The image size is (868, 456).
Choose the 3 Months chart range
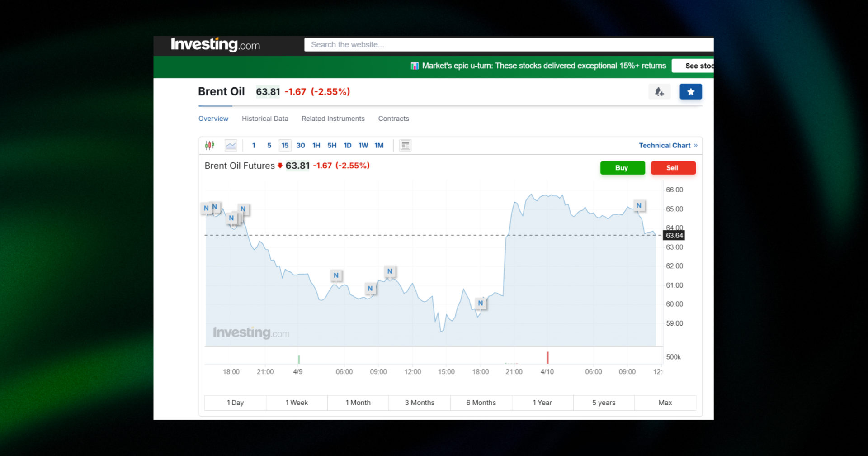tap(420, 403)
